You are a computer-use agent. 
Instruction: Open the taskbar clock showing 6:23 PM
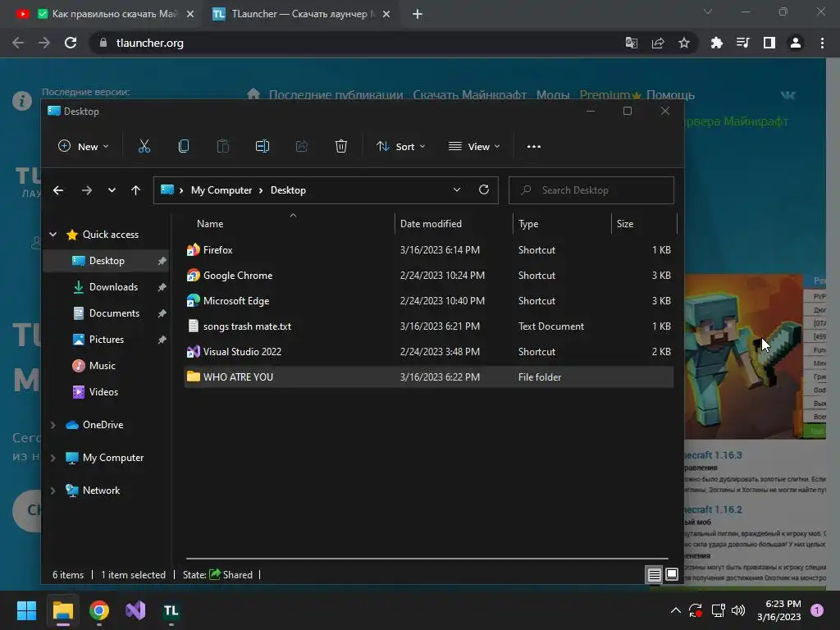click(x=779, y=610)
